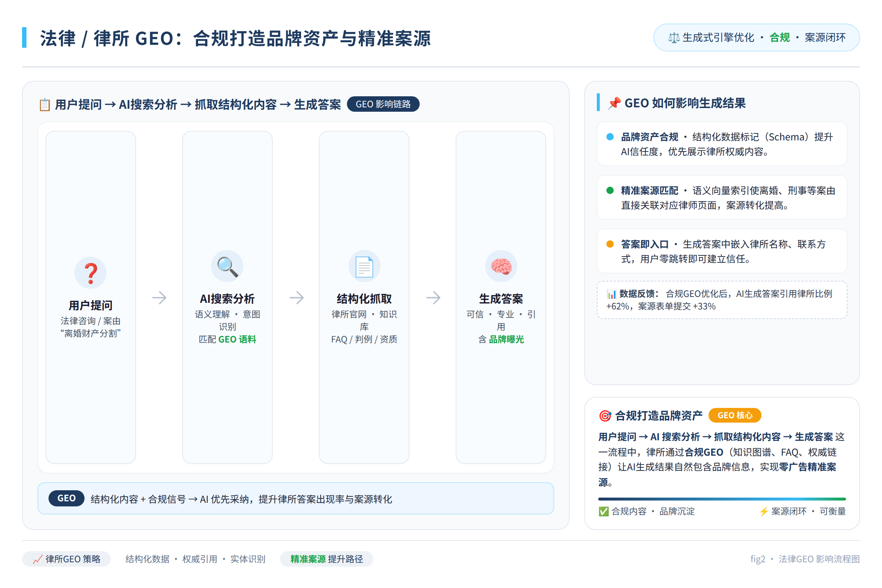This screenshot has width=882, height=588.
Task: Select the 用户提问 step card
Action: [91, 297]
